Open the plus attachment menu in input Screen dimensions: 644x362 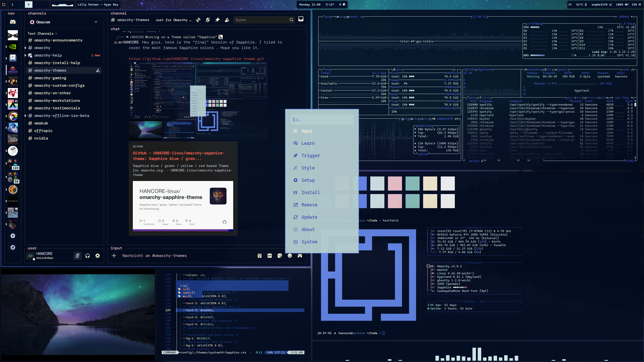click(x=114, y=256)
